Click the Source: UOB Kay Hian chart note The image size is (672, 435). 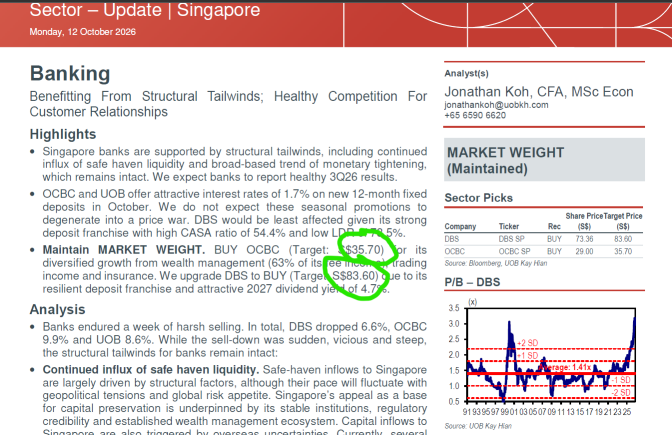pos(478,426)
